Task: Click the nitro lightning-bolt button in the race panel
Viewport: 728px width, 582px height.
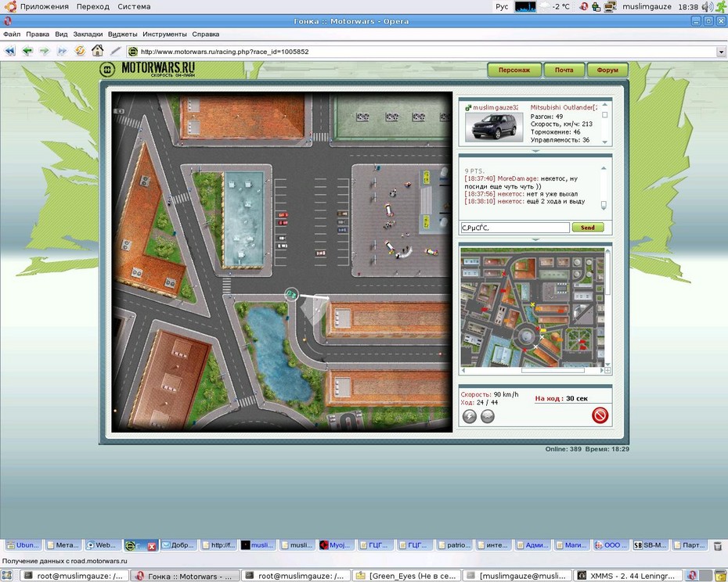Action: coord(470,416)
